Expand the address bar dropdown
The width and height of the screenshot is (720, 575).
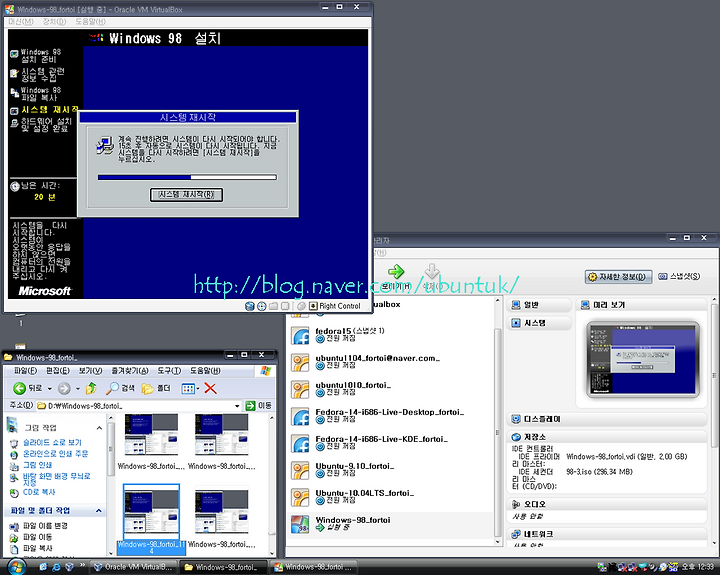[x=237, y=406]
